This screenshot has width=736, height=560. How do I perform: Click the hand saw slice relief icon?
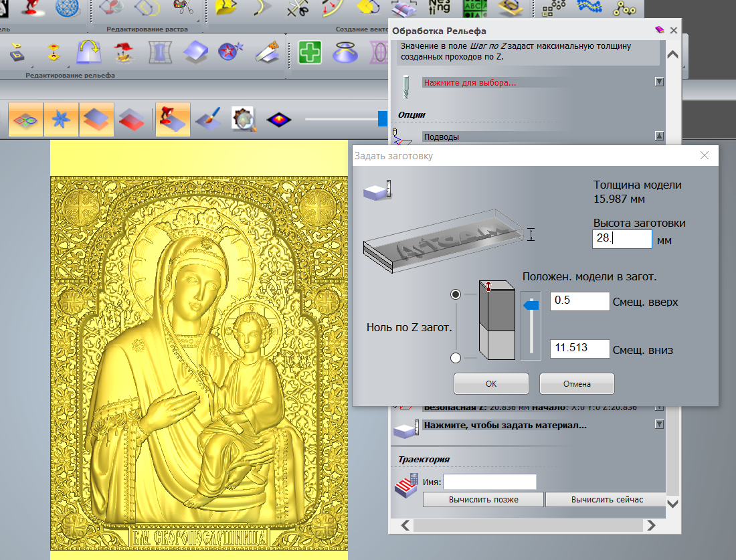tap(267, 52)
